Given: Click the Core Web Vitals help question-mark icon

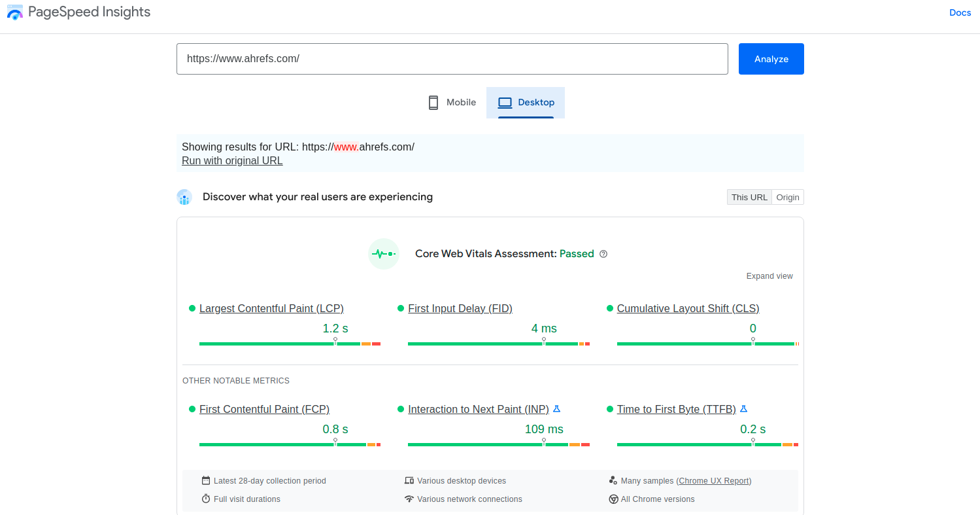Looking at the screenshot, I should (x=603, y=254).
